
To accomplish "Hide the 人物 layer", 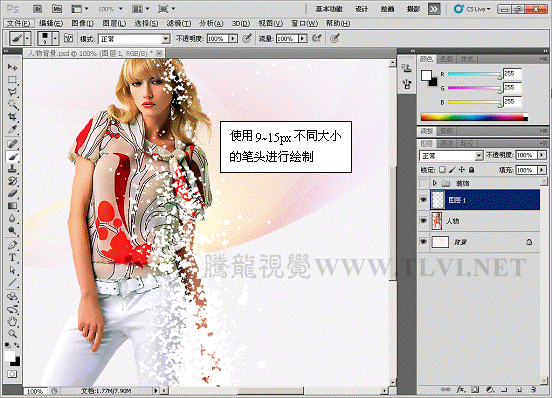I will [x=424, y=221].
